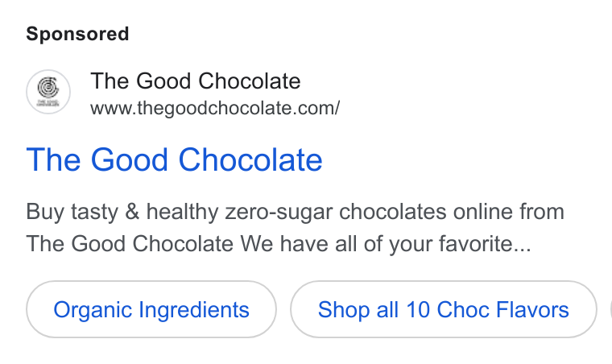Click the black The Good Chocolate site name

196,81
